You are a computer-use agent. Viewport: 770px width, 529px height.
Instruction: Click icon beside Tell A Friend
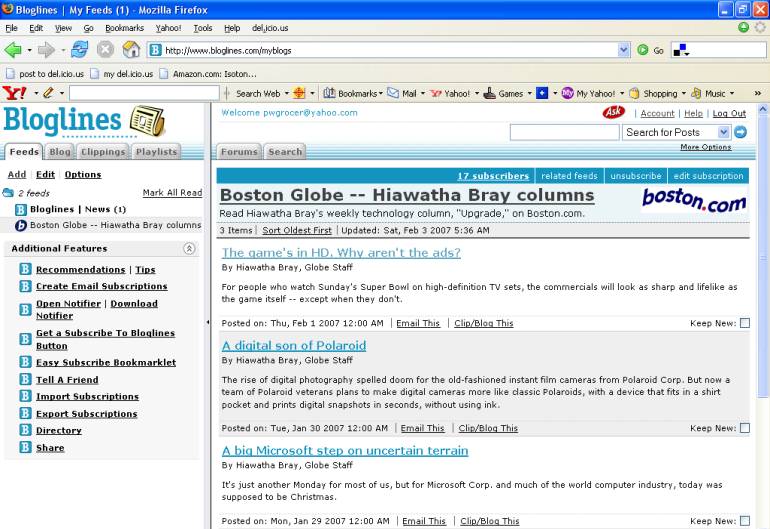pos(26,379)
